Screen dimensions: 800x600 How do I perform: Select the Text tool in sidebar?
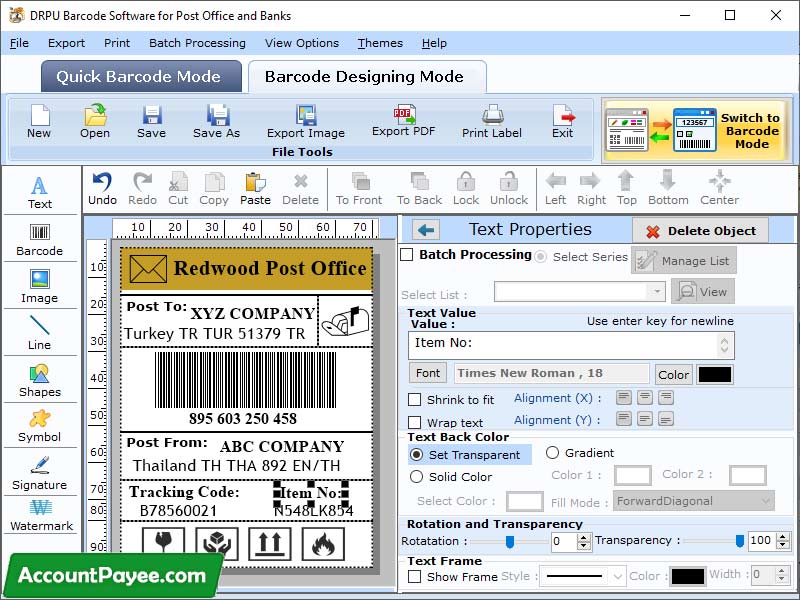coord(40,192)
